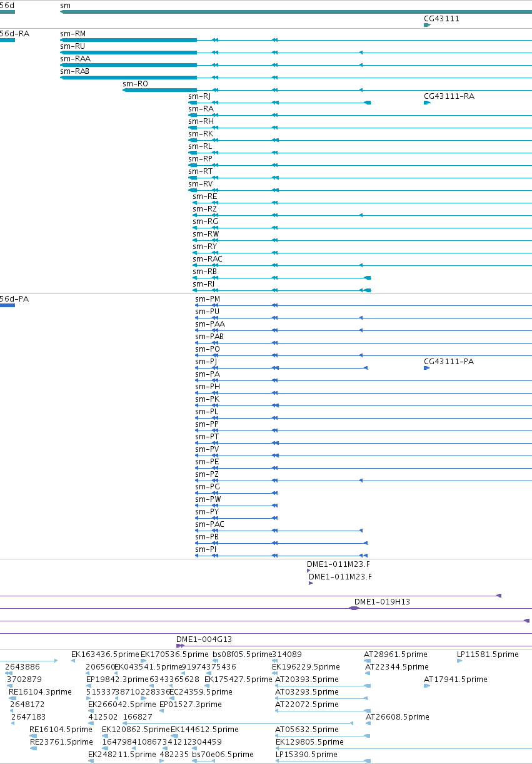Open the sm-RV transcript label
532x764 pixels.
click(201, 184)
